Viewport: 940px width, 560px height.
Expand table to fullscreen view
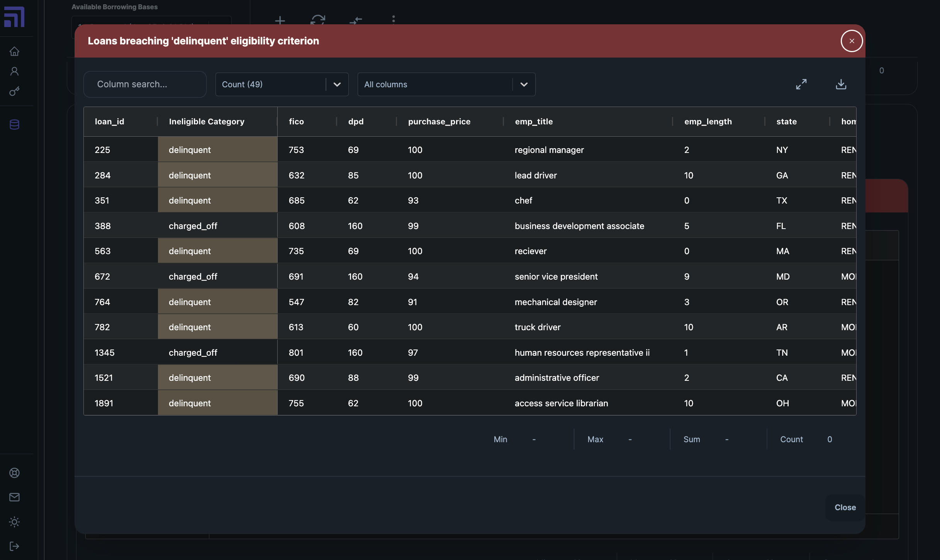point(801,84)
